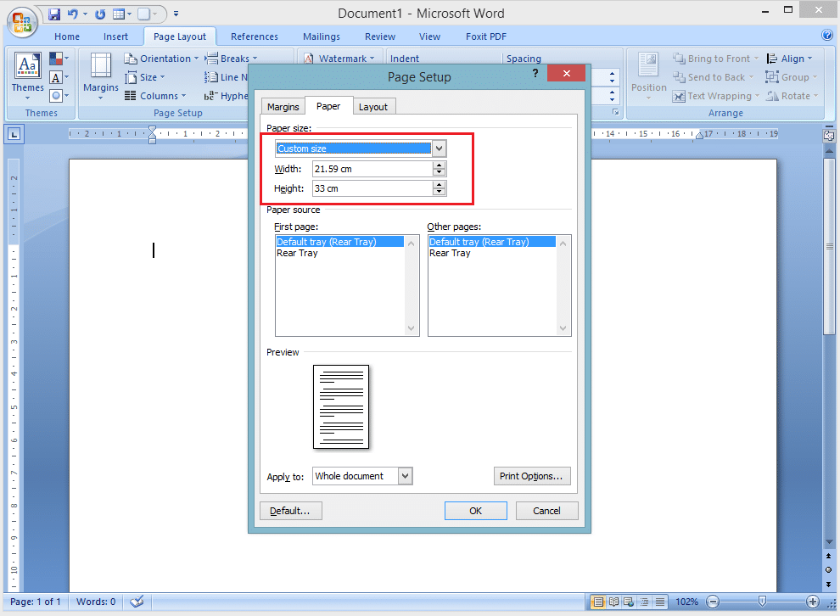
Task: Undo last action in quick access toolbar
Action: (73, 14)
